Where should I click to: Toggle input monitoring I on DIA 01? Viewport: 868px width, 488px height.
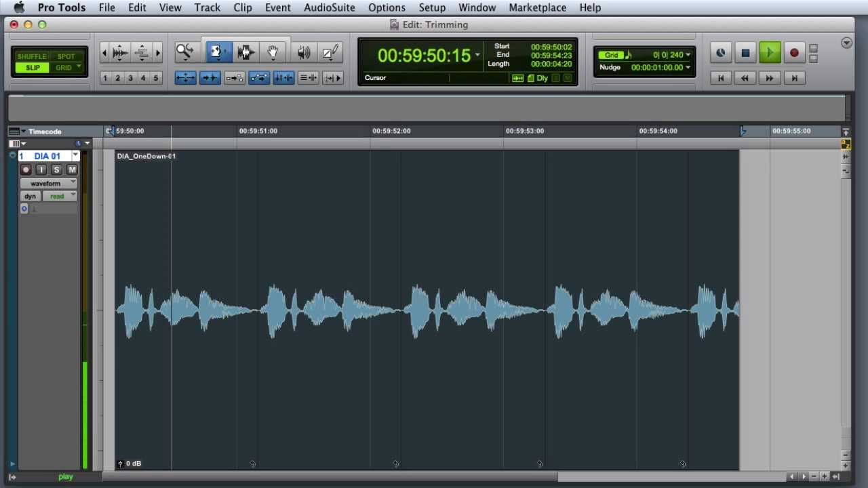[x=41, y=169]
